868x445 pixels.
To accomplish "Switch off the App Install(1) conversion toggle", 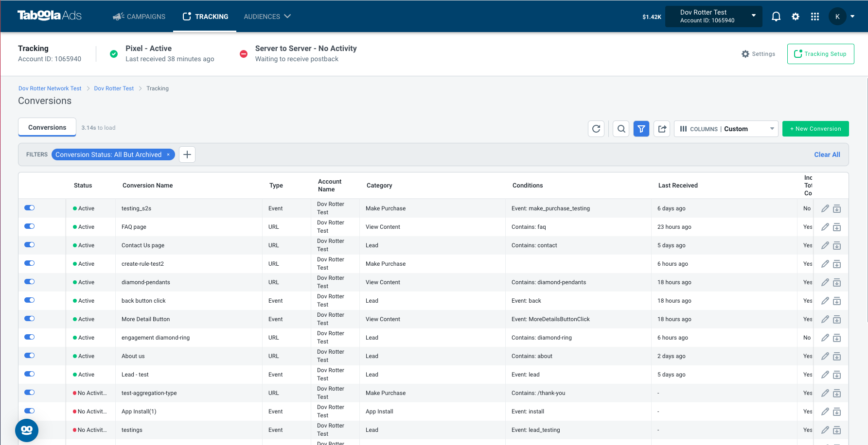I will (30, 411).
